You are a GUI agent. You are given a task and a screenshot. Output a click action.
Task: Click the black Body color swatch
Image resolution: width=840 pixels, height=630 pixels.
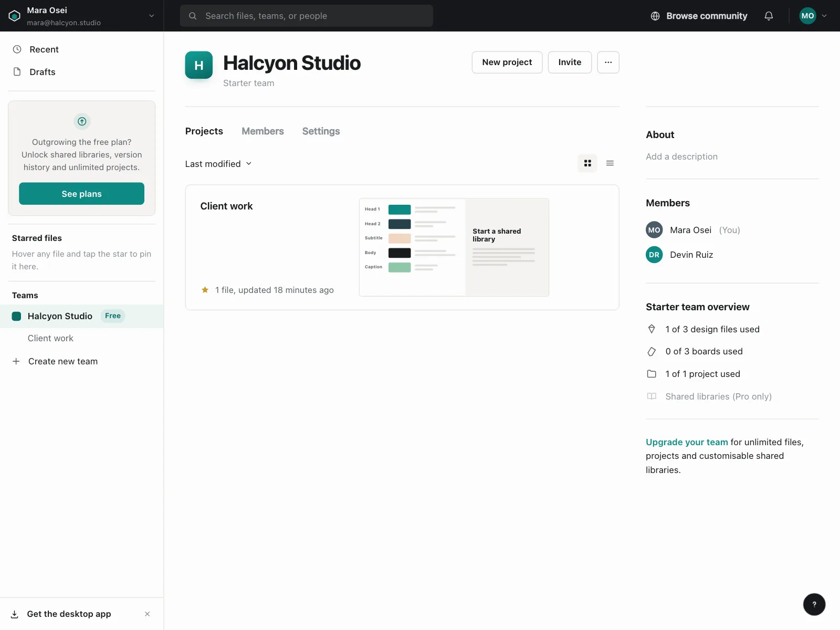(x=400, y=253)
